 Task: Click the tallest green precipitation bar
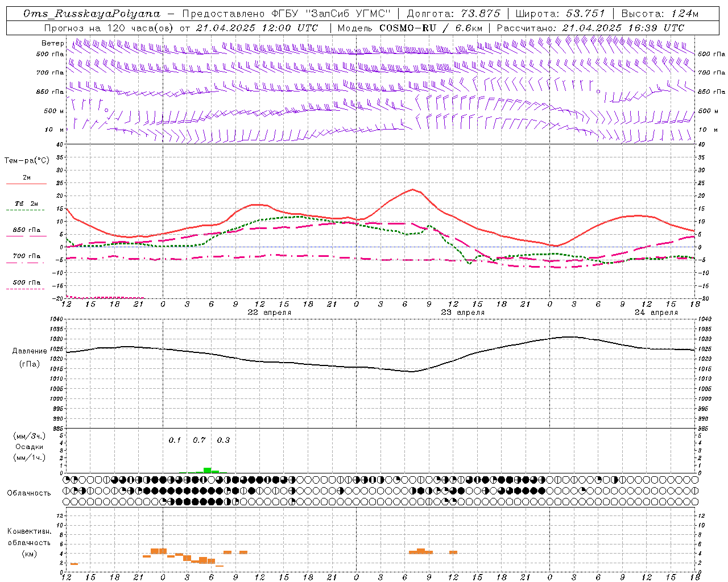207,470
